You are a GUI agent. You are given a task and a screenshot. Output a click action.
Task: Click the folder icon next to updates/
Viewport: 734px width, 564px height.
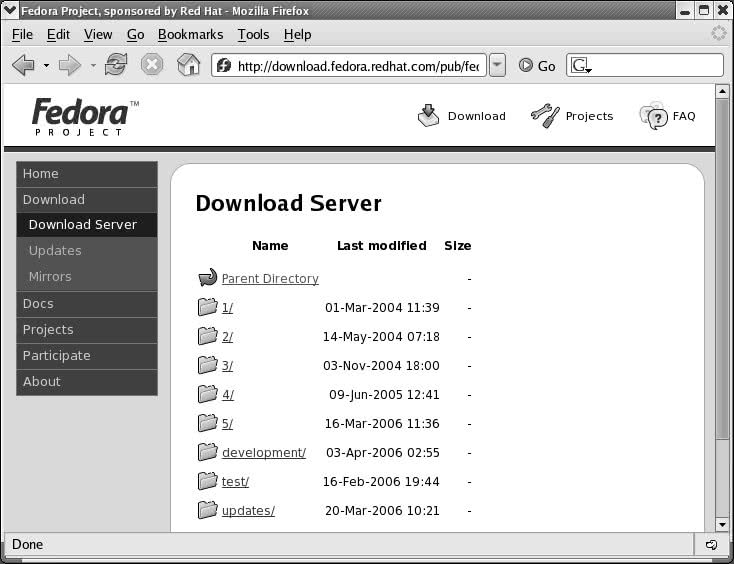click(x=207, y=510)
